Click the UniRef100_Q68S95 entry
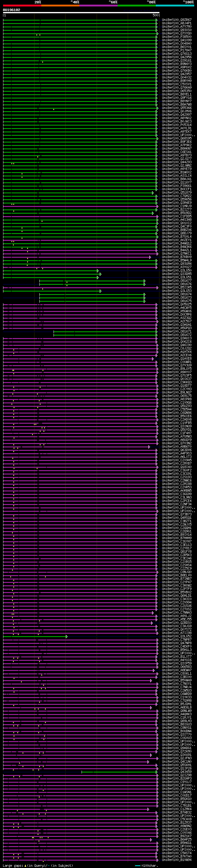197x868 pixels. point(177,138)
